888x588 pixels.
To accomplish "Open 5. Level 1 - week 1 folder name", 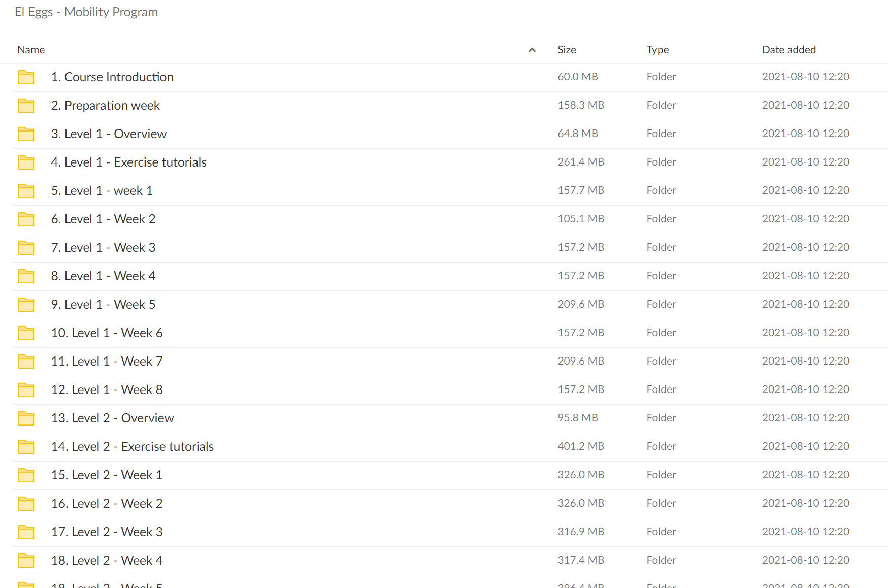I will pos(102,190).
